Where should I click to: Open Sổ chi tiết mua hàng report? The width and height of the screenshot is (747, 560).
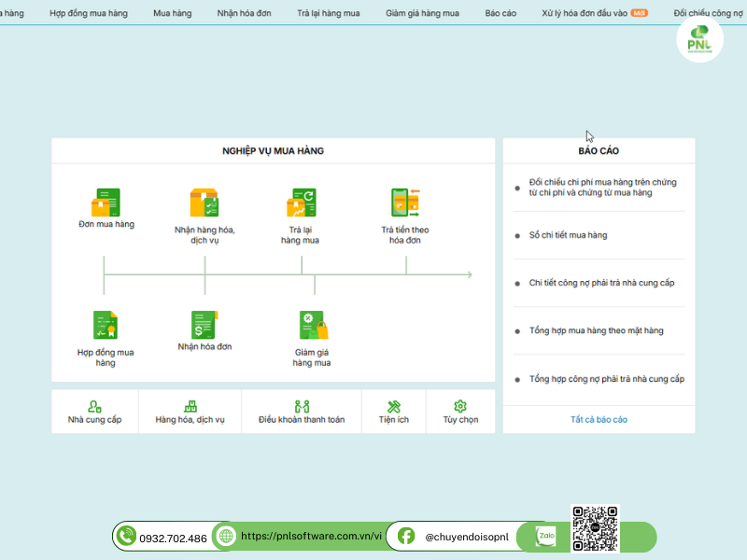coord(568,235)
